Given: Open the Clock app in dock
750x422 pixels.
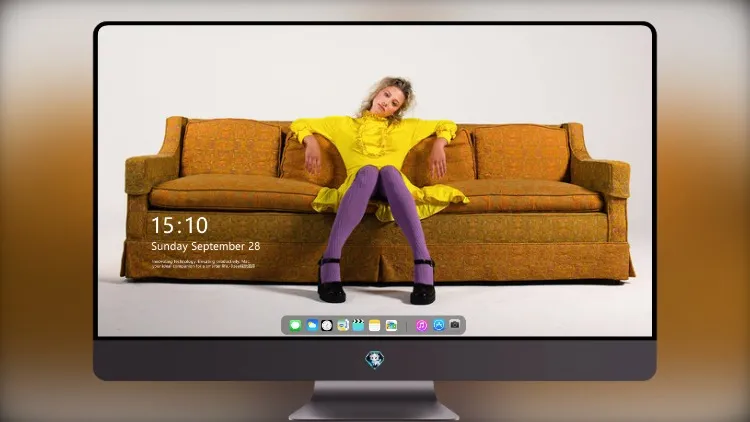Looking at the screenshot, I should [327, 325].
